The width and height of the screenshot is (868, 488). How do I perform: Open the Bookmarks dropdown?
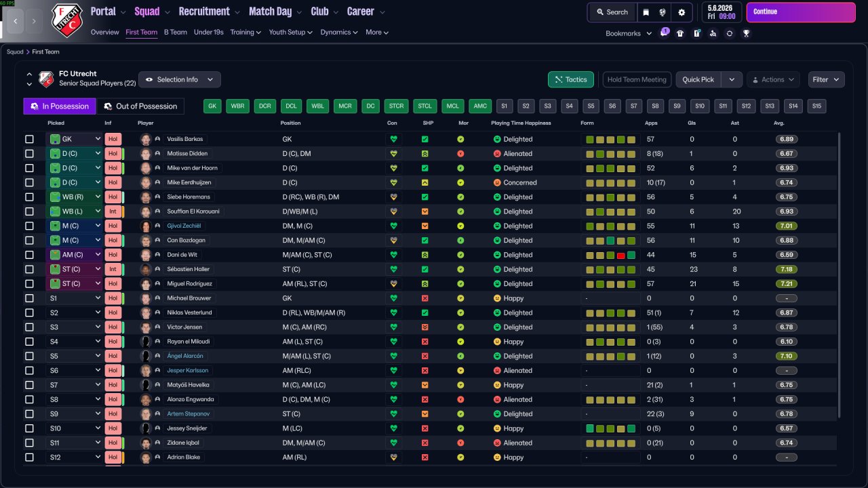(628, 33)
